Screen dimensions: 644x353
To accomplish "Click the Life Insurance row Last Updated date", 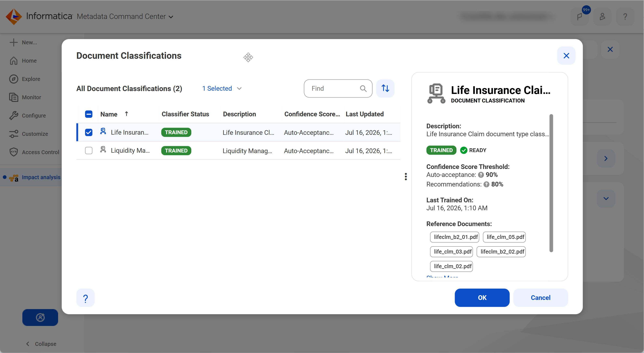I will pyautogui.click(x=368, y=132).
